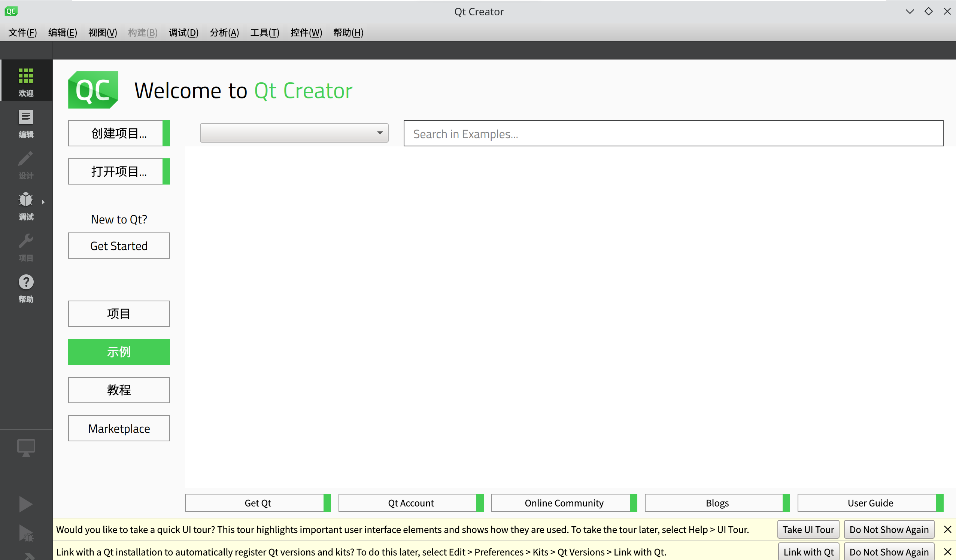Select the 示例 tab
The height and width of the screenshot is (560, 956).
tap(119, 352)
